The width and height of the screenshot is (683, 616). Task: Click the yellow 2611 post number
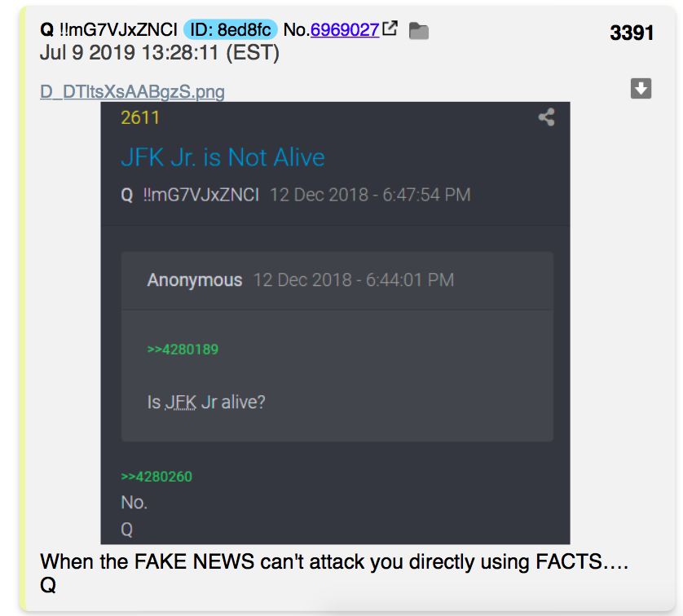140,117
